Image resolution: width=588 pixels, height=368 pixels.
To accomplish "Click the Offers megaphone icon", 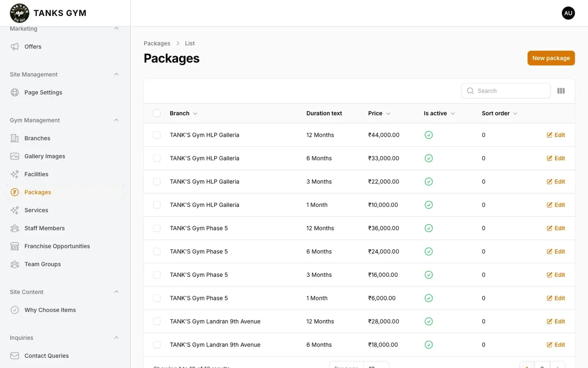I will [15, 47].
